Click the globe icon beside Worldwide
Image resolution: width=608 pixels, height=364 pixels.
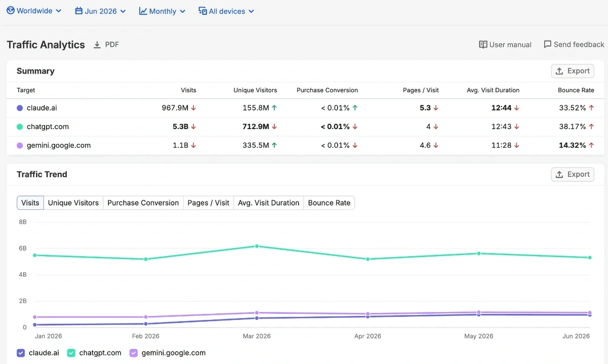point(11,11)
